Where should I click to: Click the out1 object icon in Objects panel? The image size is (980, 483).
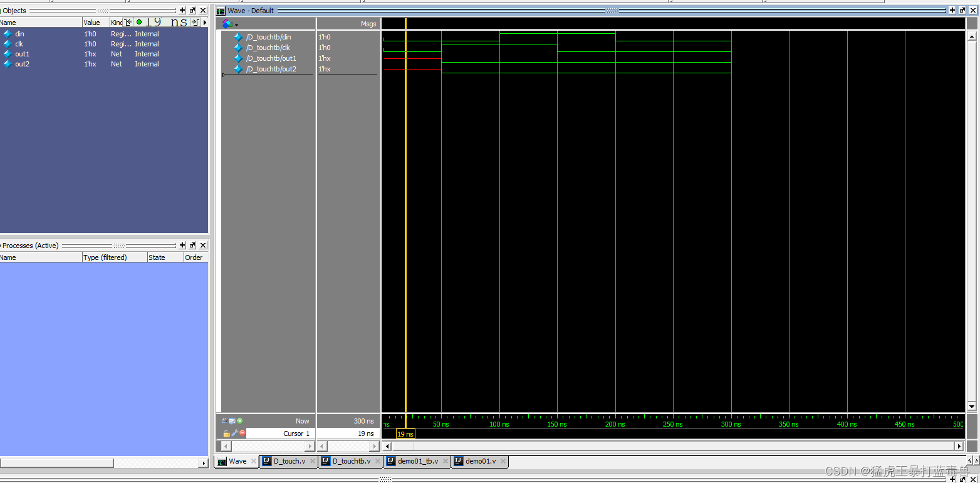pos(8,54)
